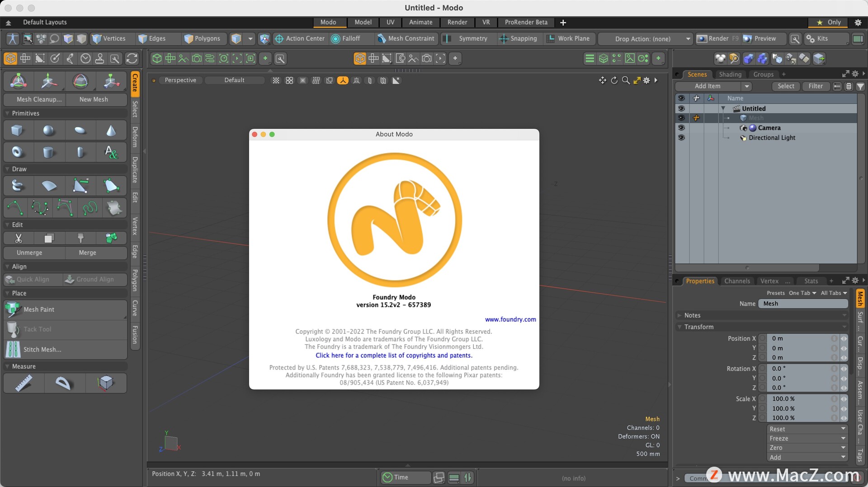The height and width of the screenshot is (487, 868).
Task: Toggle the Only layout star option
Action: pos(829,22)
